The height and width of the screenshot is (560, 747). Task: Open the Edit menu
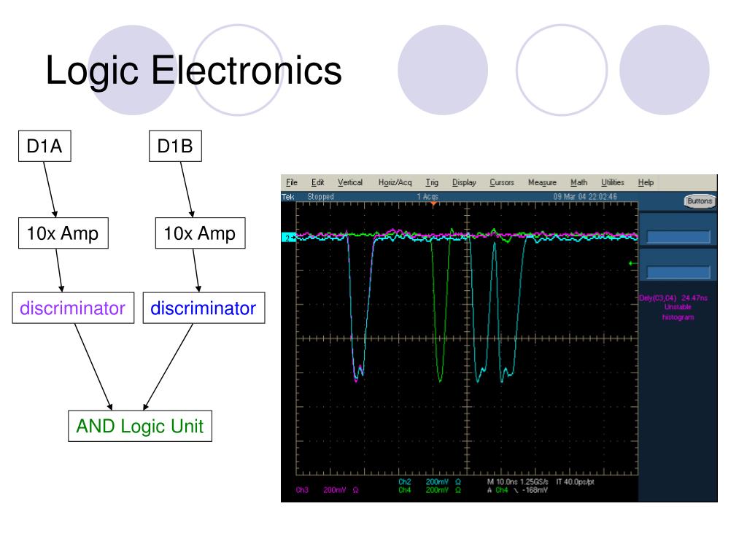click(x=318, y=182)
